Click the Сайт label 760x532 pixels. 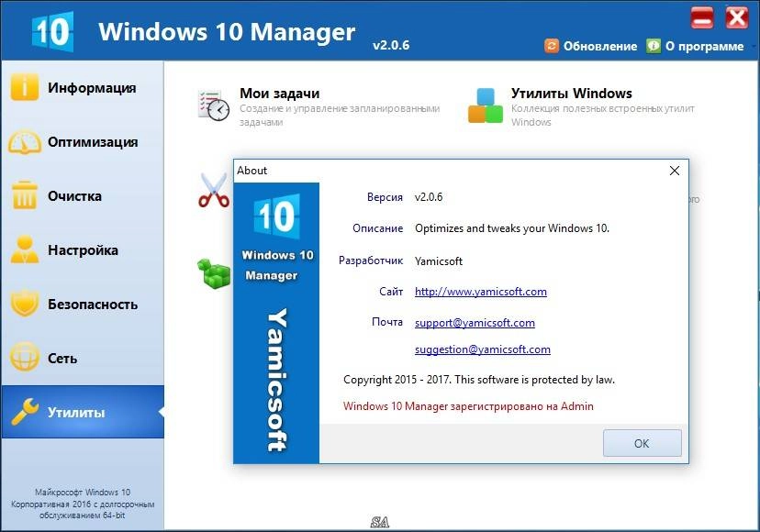tap(391, 292)
